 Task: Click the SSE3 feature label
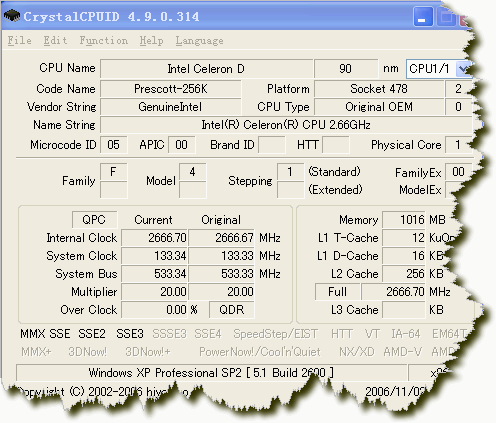(x=130, y=334)
